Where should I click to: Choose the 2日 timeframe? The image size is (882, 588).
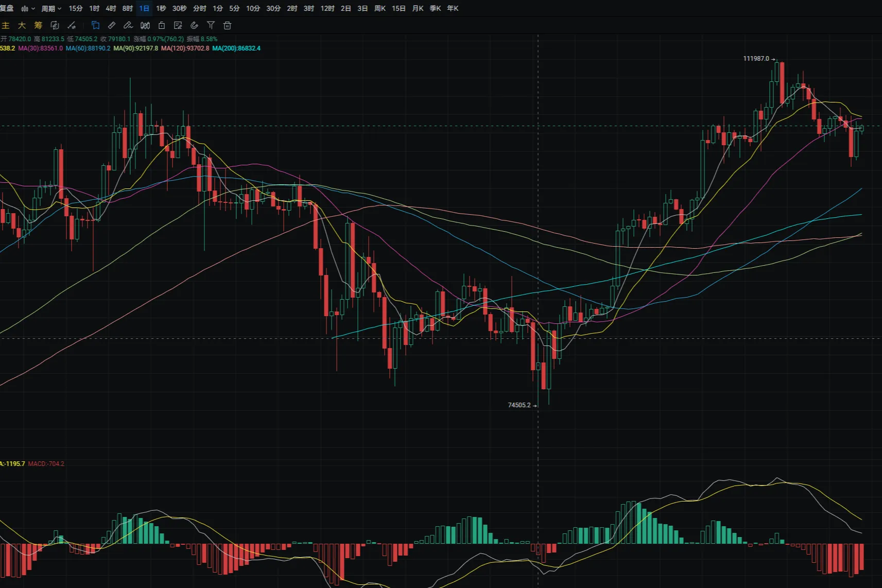[x=346, y=8]
